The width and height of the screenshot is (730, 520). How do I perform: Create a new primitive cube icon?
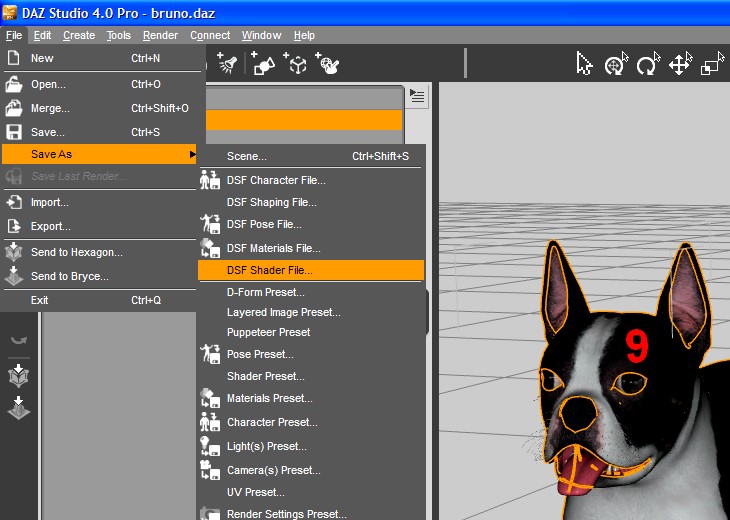tap(295, 64)
